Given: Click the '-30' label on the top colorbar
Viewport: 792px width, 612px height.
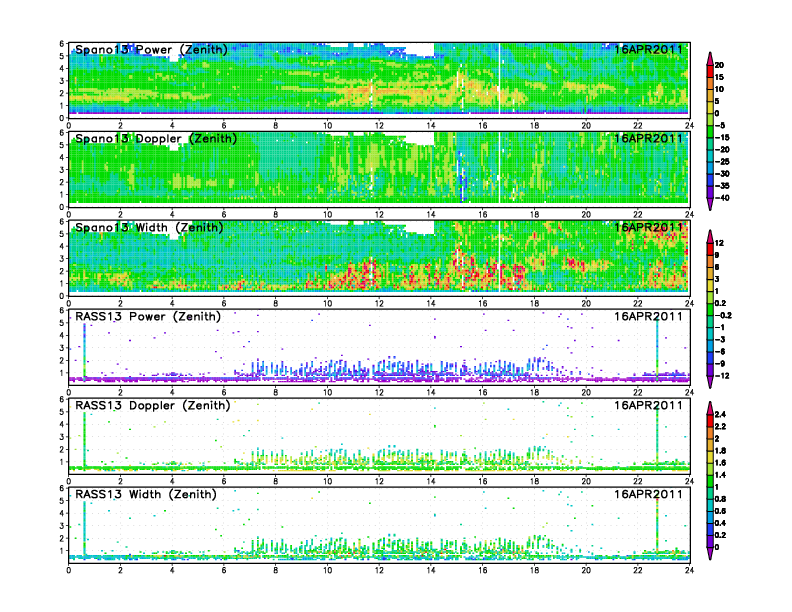Looking at the screenshot, I should click(x=722, y=174).
